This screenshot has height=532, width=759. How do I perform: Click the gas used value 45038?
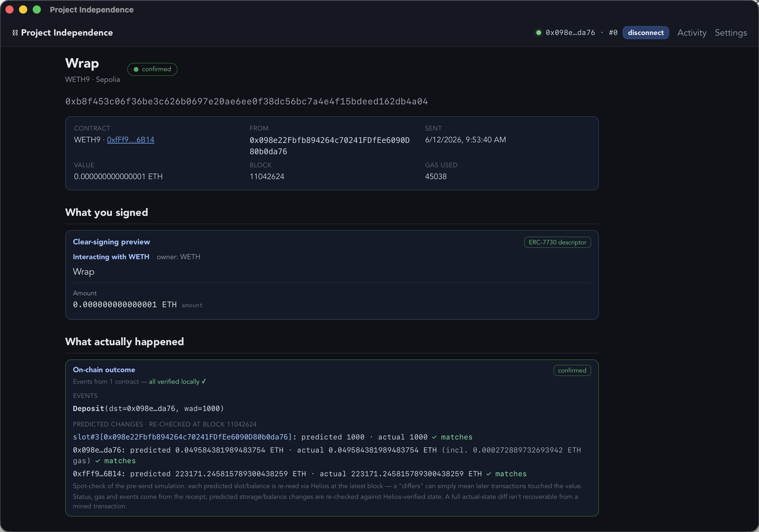click(x=436, y=176)
